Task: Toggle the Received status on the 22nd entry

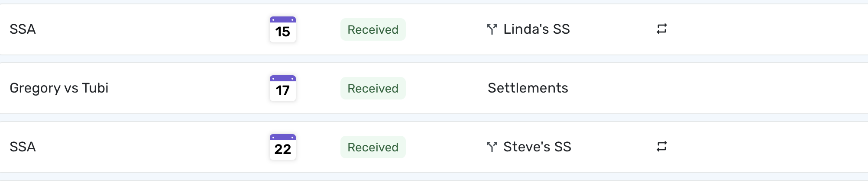Action: click(x=373, y=147)
